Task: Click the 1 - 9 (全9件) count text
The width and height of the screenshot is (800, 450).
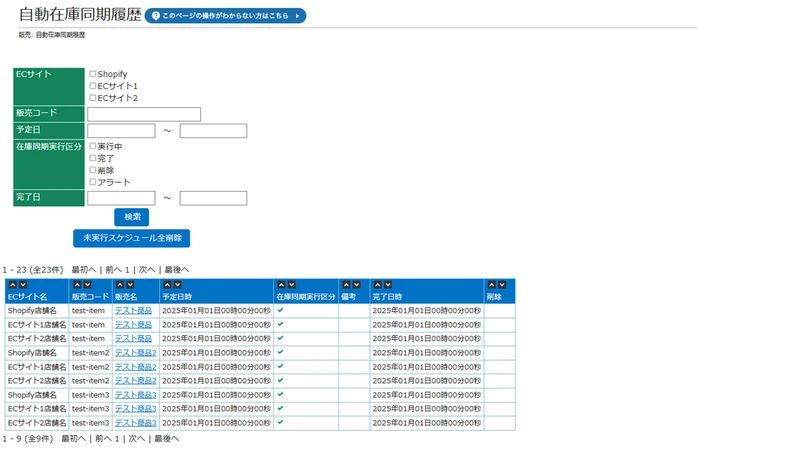Action: (x=28, y=439)
